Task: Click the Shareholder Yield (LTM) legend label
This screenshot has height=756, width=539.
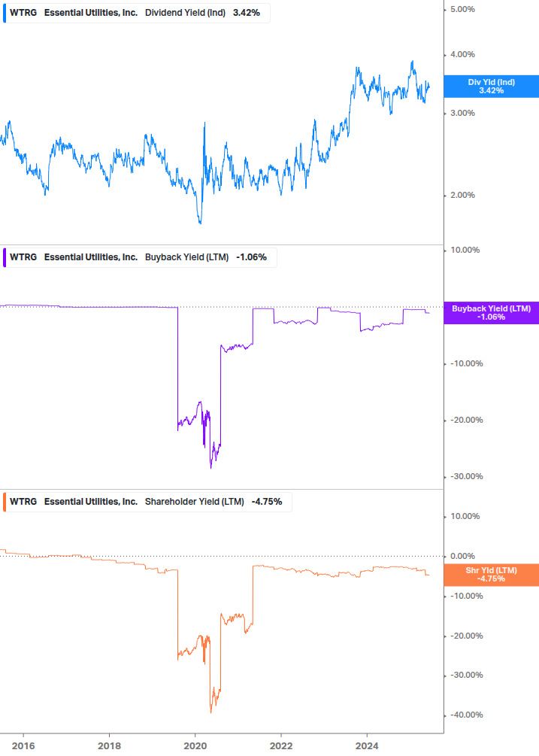Action: click(194, 502)
